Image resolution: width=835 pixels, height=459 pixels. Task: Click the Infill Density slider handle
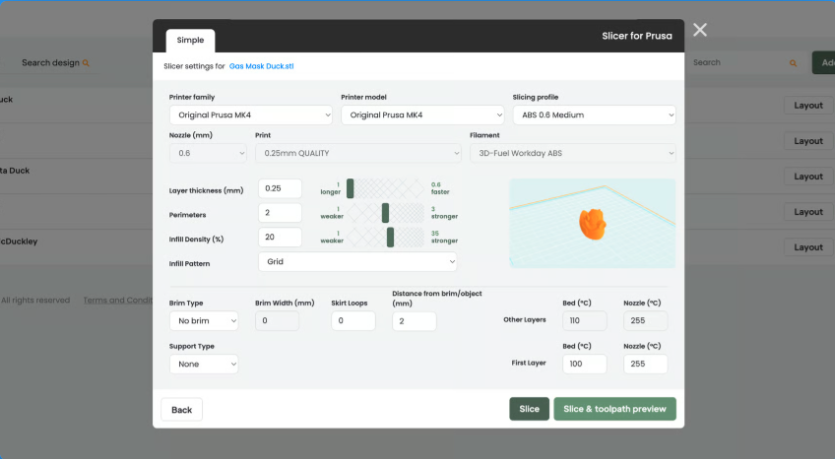[390, 237]
